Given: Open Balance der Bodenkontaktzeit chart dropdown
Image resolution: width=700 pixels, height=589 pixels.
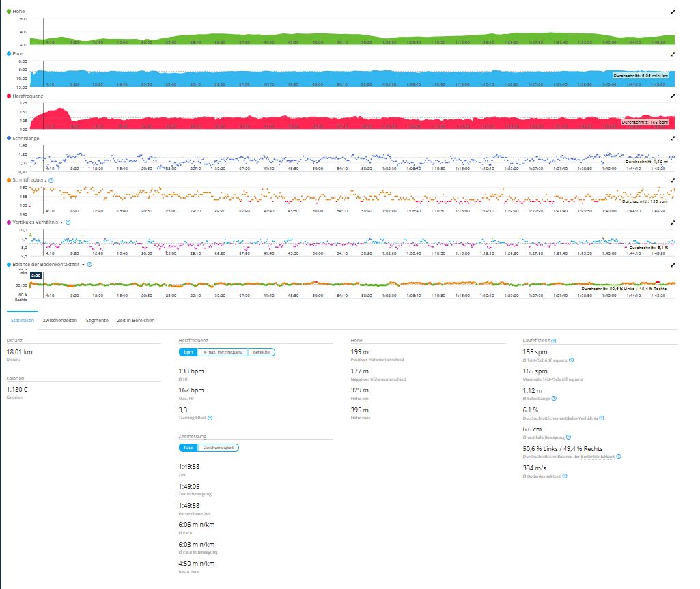Looking at the screenshot, I should [83, 264].
